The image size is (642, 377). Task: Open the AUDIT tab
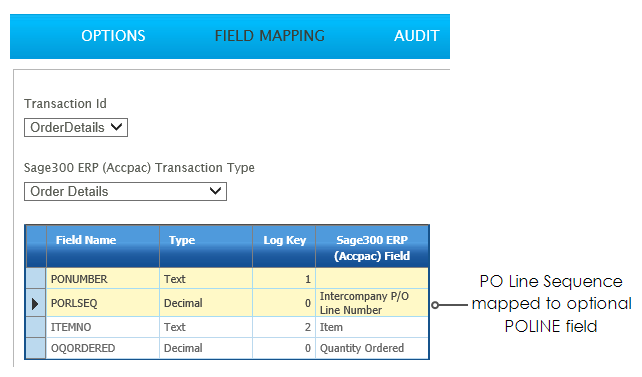[416, 36]
